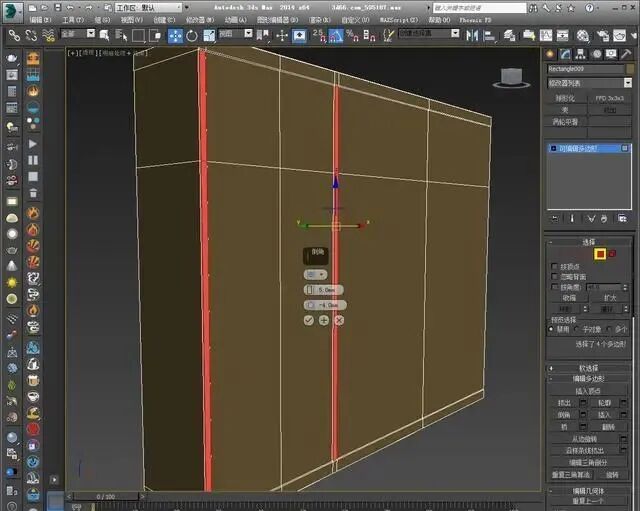Click the application logo menu button
Screen dimensions: 640x511
click(13, 11)
